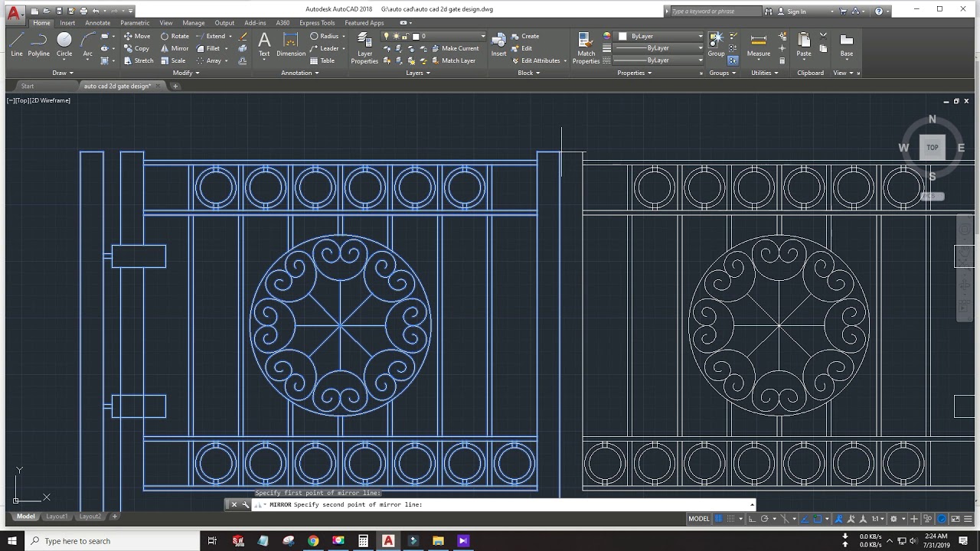Expand the Utilities panel

pos(765,73)
